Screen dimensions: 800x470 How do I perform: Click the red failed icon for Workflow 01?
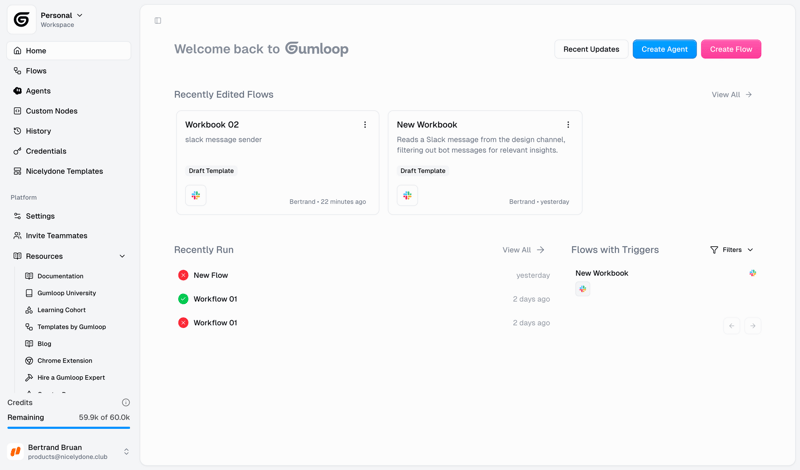pyautogui.click(x=183, y=323)
